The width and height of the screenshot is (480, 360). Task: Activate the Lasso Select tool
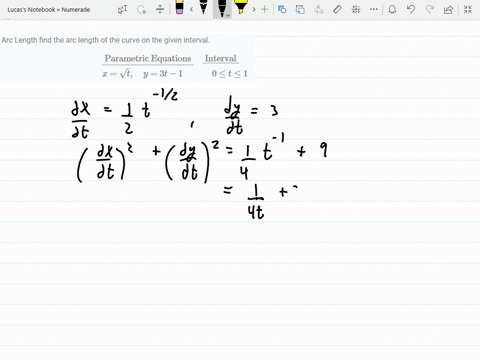pyautogui.click(x=142, y=9)
